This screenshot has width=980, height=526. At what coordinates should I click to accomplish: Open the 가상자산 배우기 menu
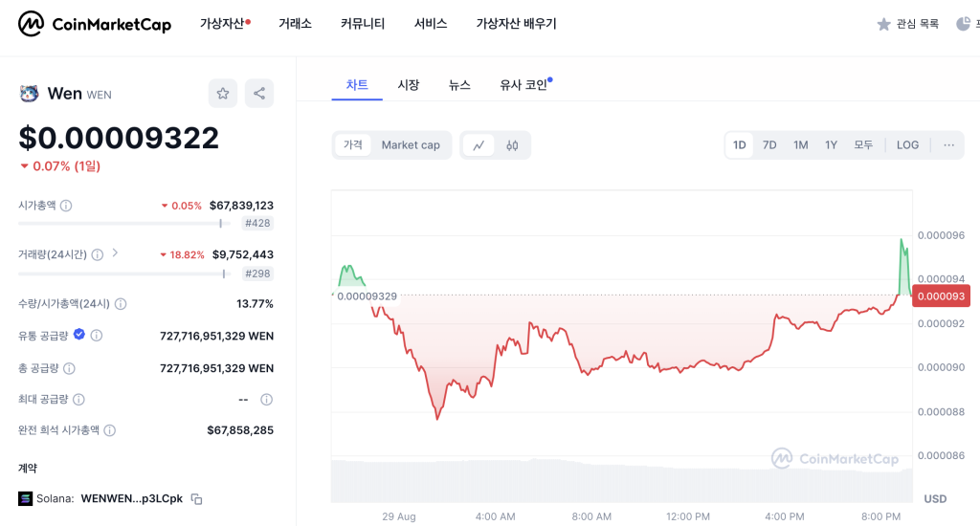[516, 24]
